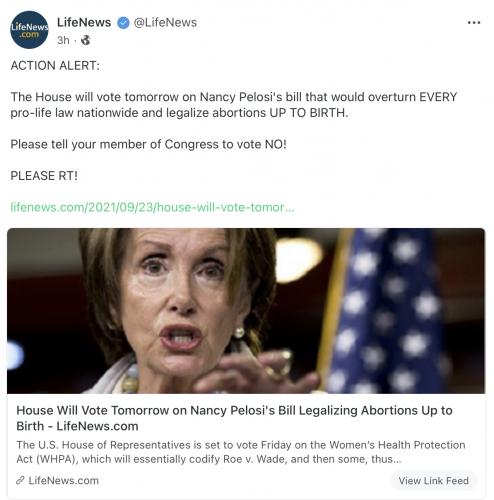Open the Nancy Pelosi preview image

click(x=246, y=311)
